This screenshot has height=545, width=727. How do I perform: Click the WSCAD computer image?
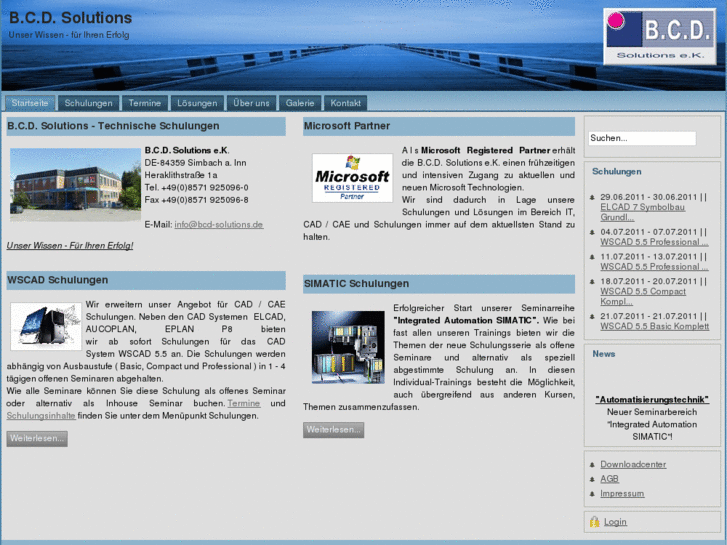click(46, 326)
